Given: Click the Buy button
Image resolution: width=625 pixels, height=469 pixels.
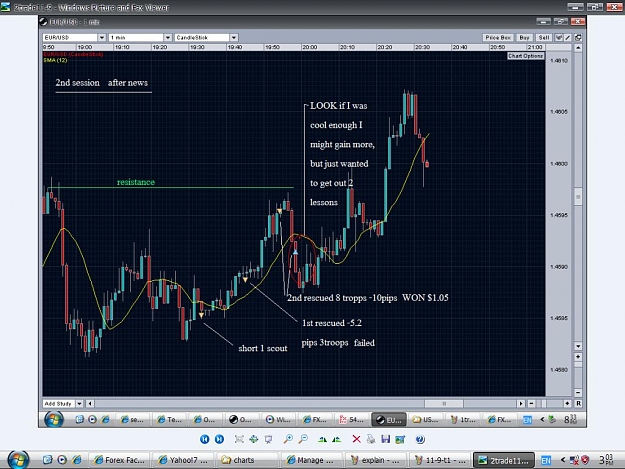Looking at the screenshot, I should (524, 37).
